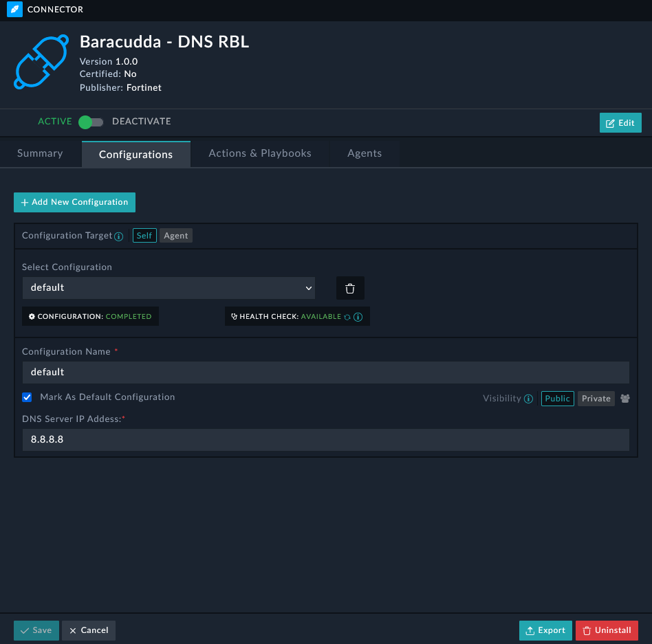Open the Agents tab
652x644 pixels.
point(365,153)
